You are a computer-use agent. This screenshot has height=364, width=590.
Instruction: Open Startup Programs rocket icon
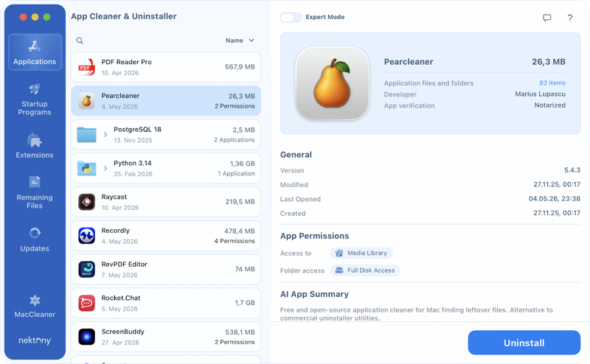click(x=34, y=89)
